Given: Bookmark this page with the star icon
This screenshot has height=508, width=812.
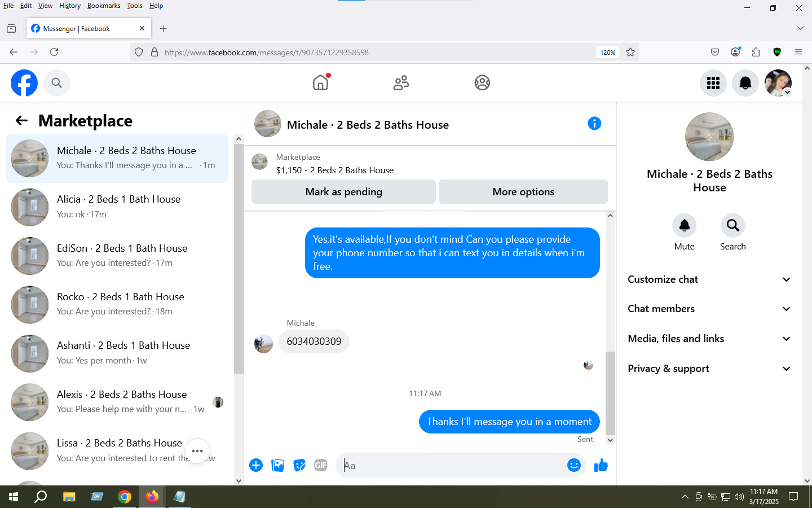Looking at the screenshot, I should click(630, 52).
